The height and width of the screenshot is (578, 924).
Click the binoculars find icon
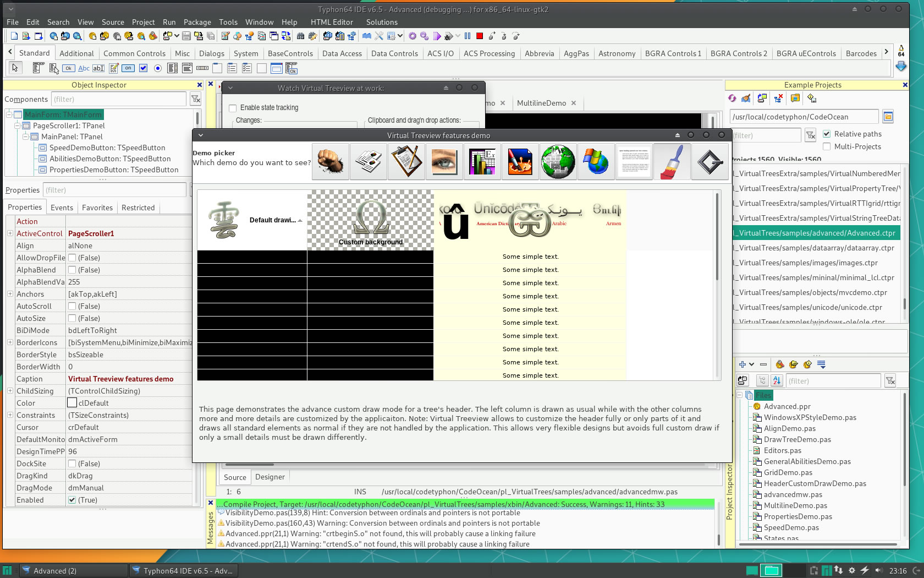tap(300, 36)
